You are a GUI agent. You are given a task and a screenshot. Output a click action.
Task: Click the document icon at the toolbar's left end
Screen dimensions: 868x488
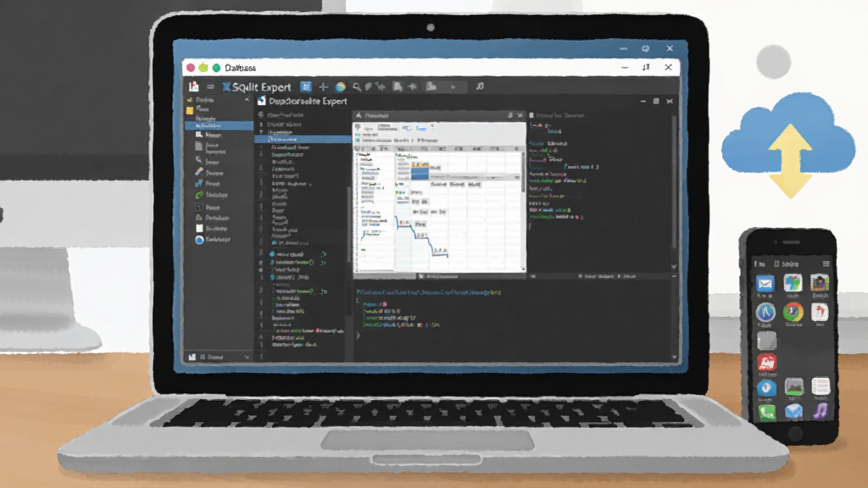coord(194,86)
